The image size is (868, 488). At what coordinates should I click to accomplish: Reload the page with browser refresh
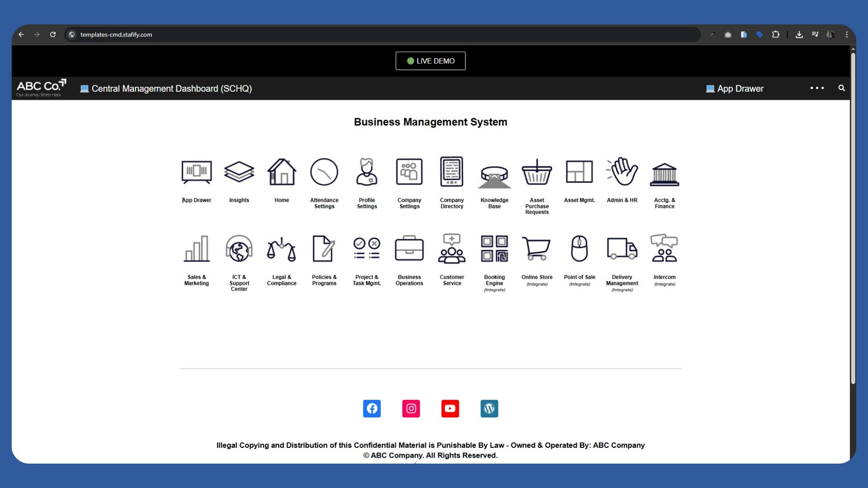[x=53, y=35]
